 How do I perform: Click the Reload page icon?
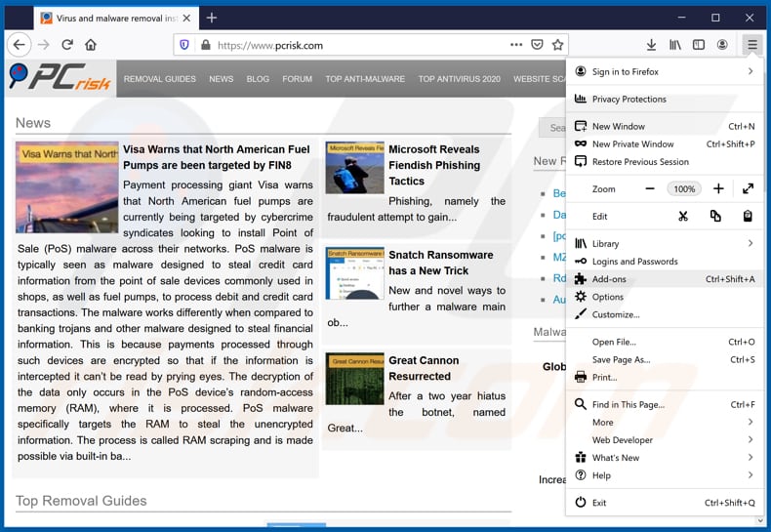pos(67,45)
